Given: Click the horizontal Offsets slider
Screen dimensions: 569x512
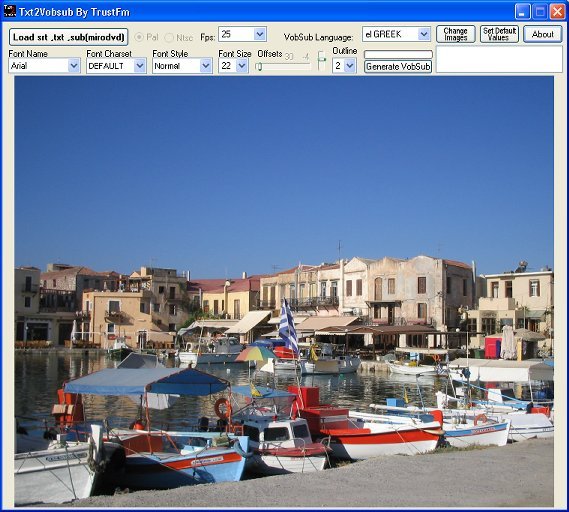Looking at the screenshot, I should pos(283,66).
